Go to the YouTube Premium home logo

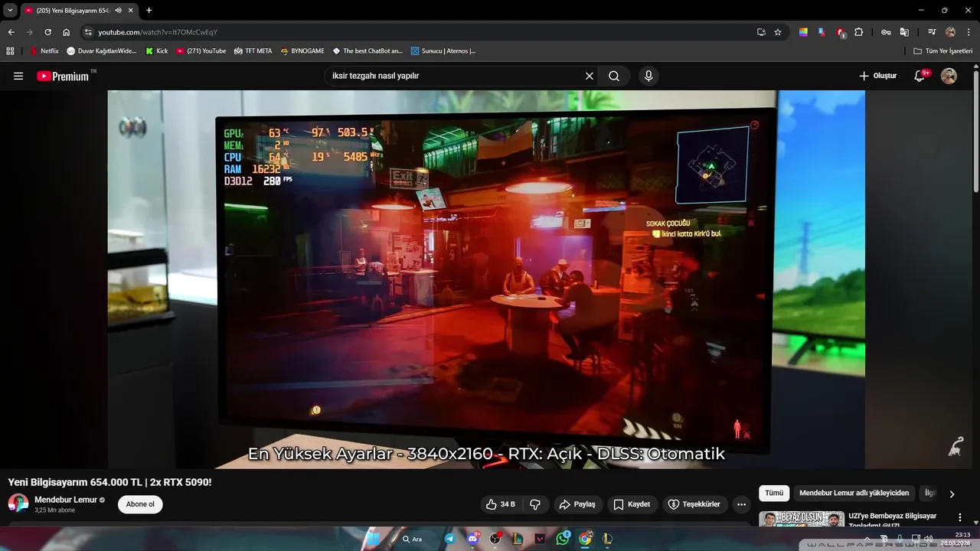[x=63, y=76]
